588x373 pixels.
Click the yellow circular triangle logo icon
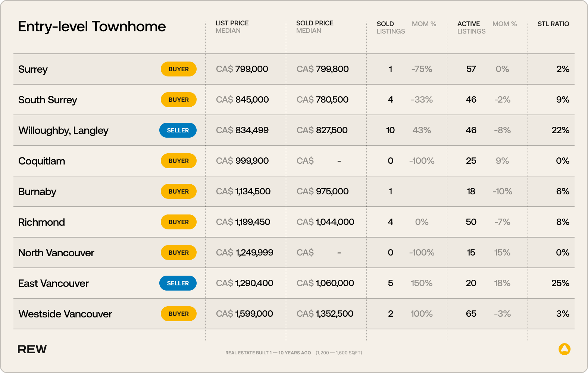564,349
